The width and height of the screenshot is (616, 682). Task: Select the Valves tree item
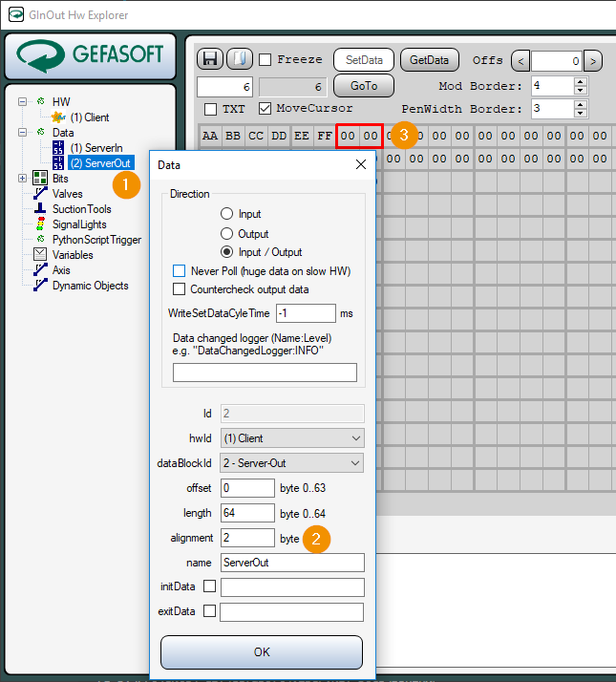click(x=68, y=194)
